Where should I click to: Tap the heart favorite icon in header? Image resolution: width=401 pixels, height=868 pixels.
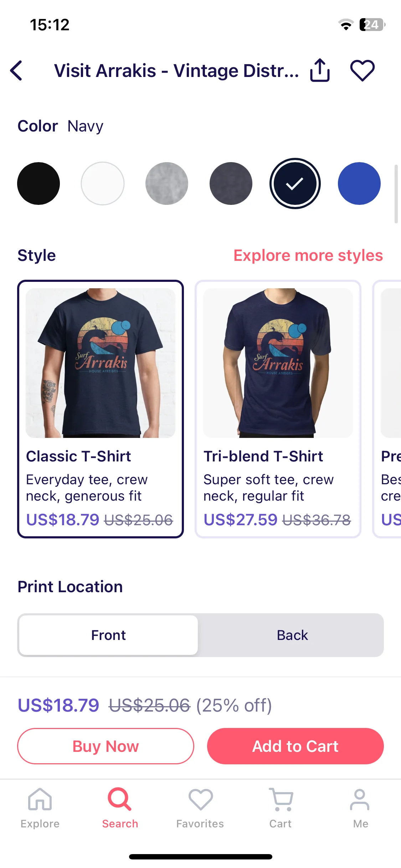click(362, 70)
